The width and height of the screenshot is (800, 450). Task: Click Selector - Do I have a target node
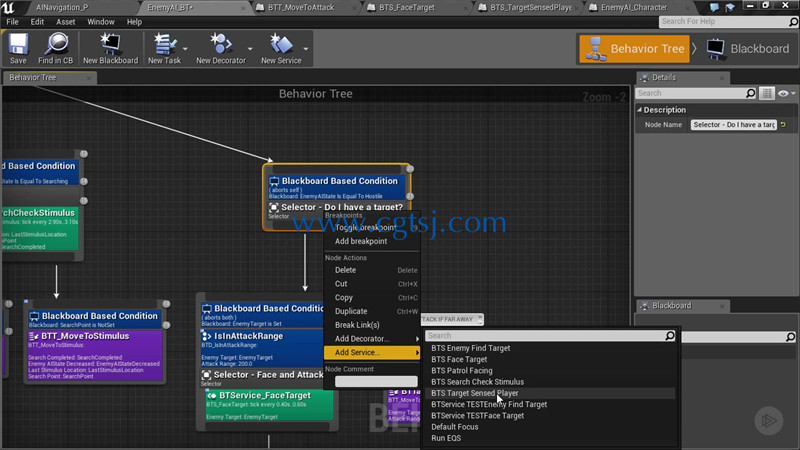click(x=337, y=210)
